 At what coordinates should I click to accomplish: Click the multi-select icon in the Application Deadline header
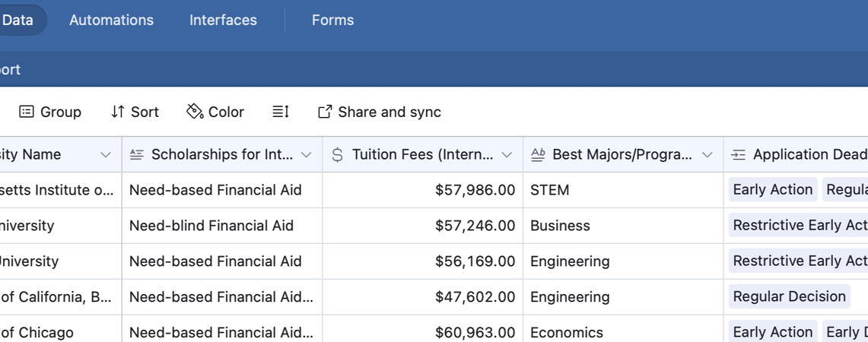pyautogui.click(x=738, y=154)
